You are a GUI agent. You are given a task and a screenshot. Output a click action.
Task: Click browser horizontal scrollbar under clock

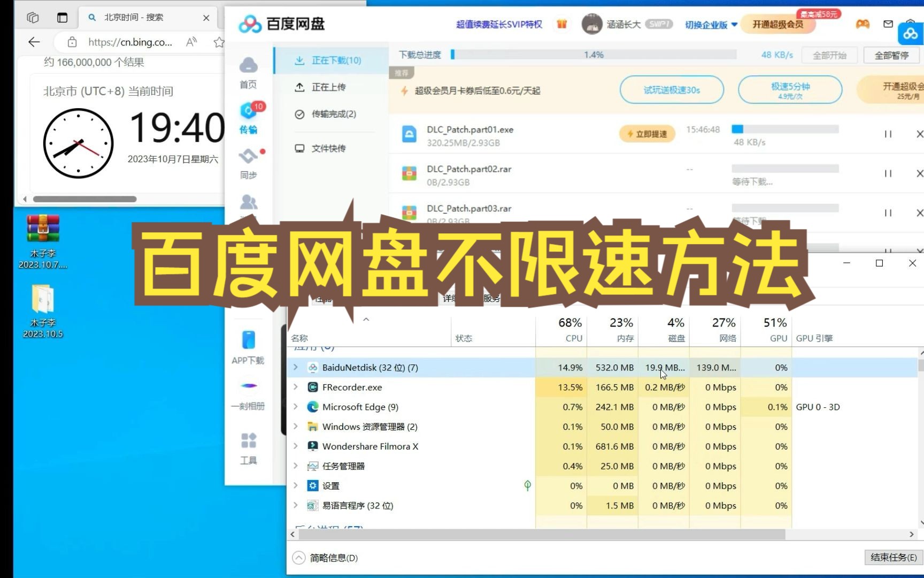coord(84,199)
